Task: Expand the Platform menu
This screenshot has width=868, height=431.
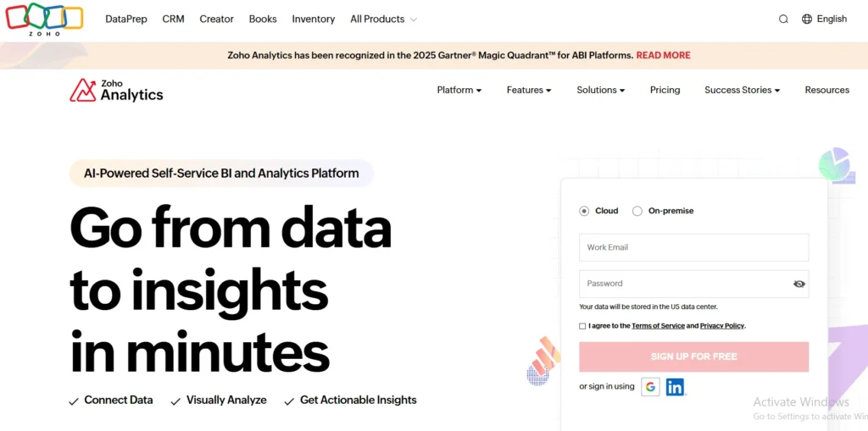Action: [459, 90]
